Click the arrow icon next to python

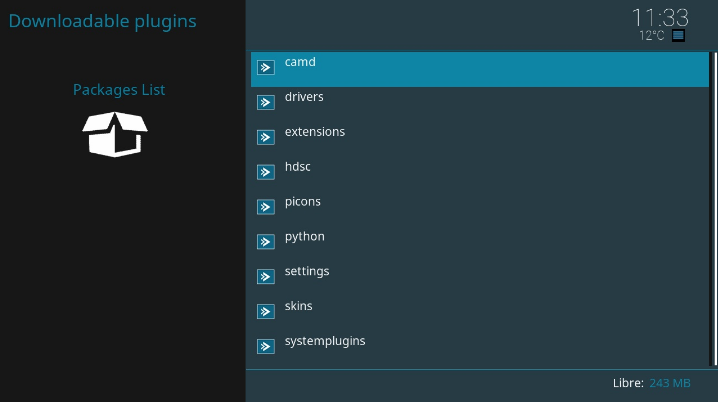(x=266, y=242)
